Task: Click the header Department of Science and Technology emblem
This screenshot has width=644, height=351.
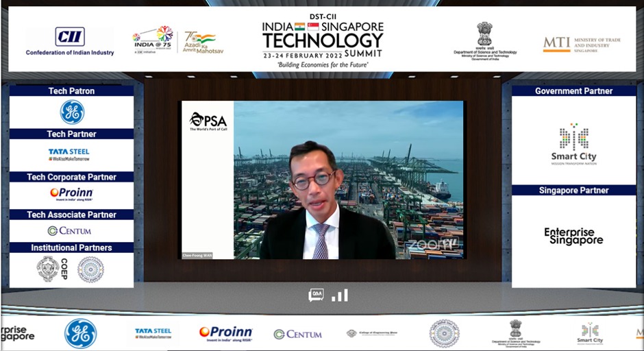Action: [485, 41]
